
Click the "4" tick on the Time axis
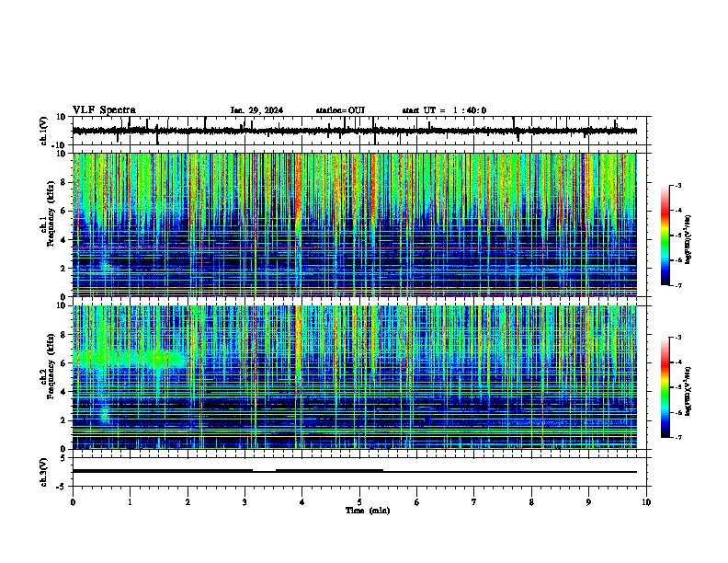(x=302, y=502)
